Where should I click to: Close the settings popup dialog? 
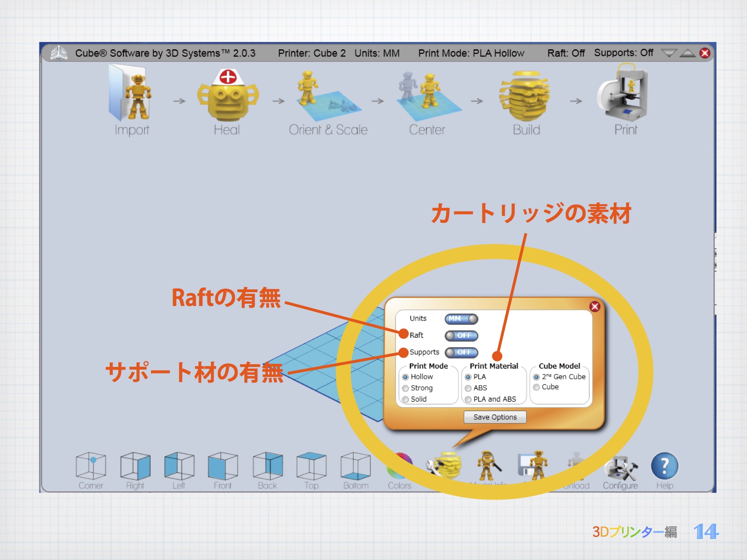[595, 306]
